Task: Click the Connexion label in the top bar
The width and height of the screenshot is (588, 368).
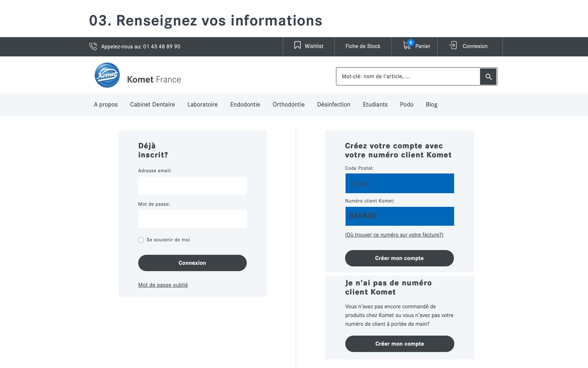Action: click(475, 46)
